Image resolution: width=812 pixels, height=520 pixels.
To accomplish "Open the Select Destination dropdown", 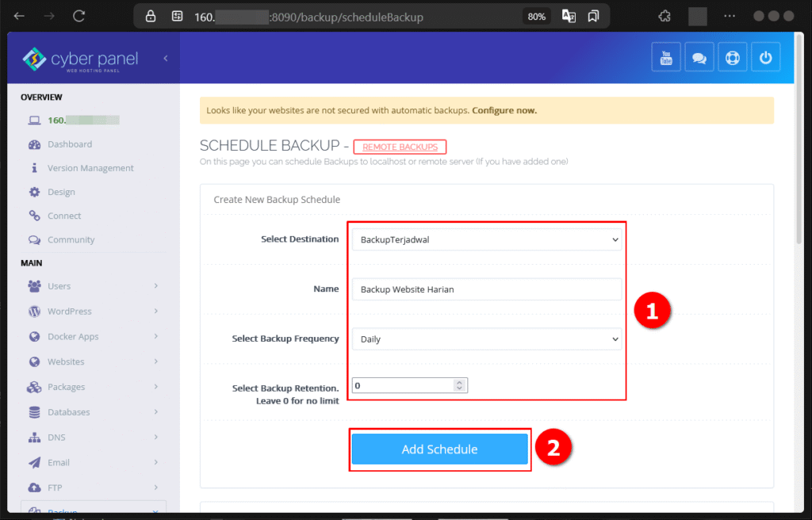I will point(487,240).
